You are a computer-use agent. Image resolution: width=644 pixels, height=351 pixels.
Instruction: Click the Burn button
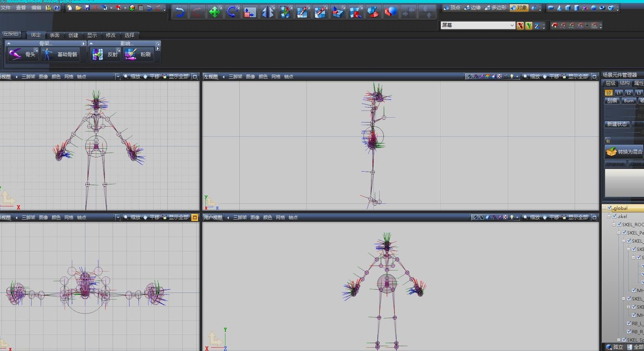pyautogui.click(x=629, y=101)
